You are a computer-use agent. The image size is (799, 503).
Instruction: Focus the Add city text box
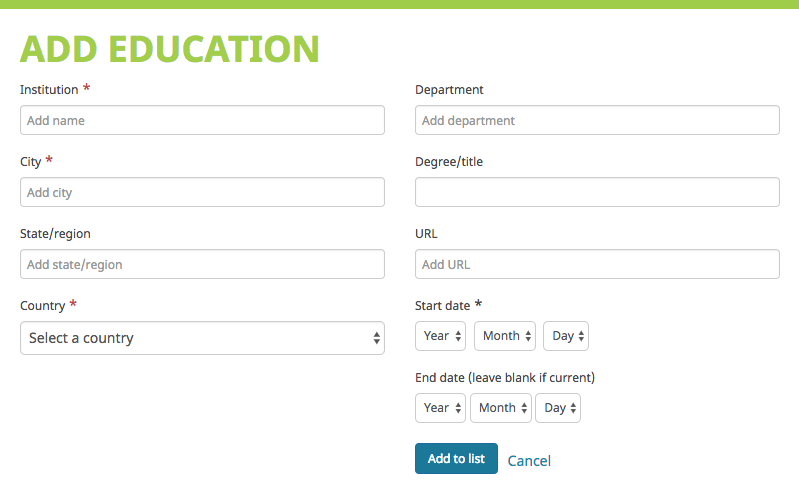tap(202, 192)
